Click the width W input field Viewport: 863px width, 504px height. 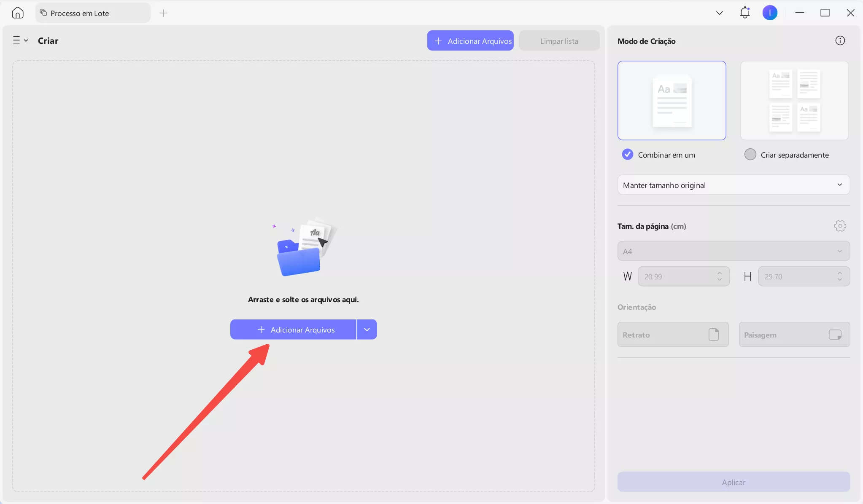point(677,276)
